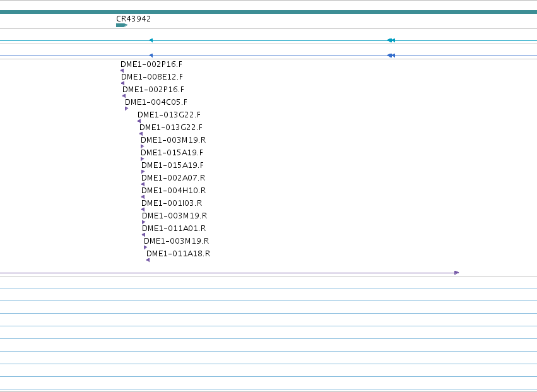Select single arrowhead on the cyan transcript line
Viewport: 537px width, 392px height.
click(151, 40)
